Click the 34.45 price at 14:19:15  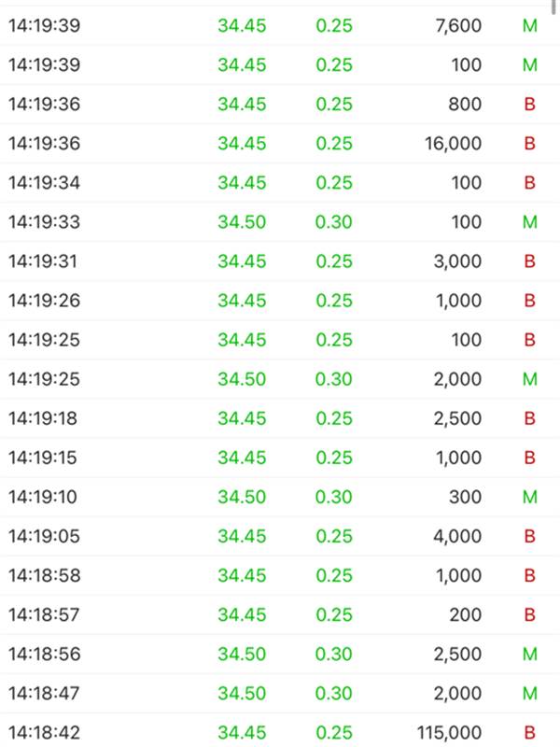click(x=242, y=458)
